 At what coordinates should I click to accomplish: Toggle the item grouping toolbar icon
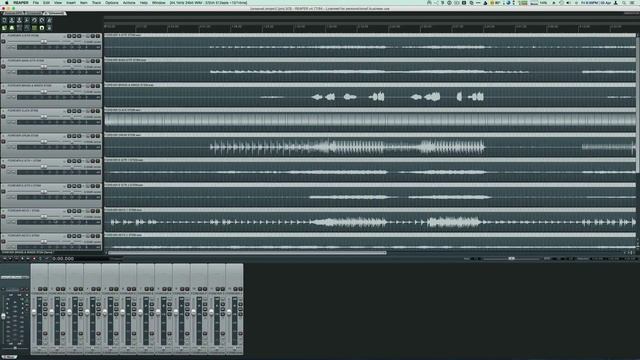click(12, 28)
